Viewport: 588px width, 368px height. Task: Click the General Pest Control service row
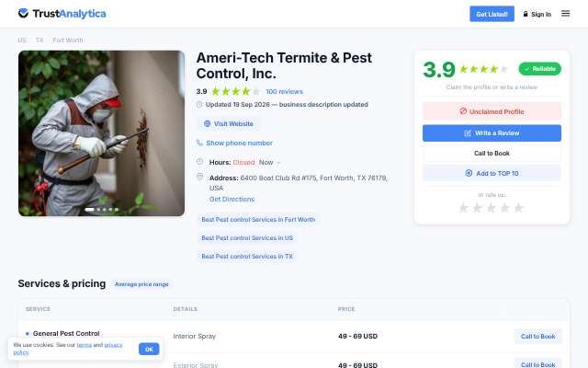66,333
